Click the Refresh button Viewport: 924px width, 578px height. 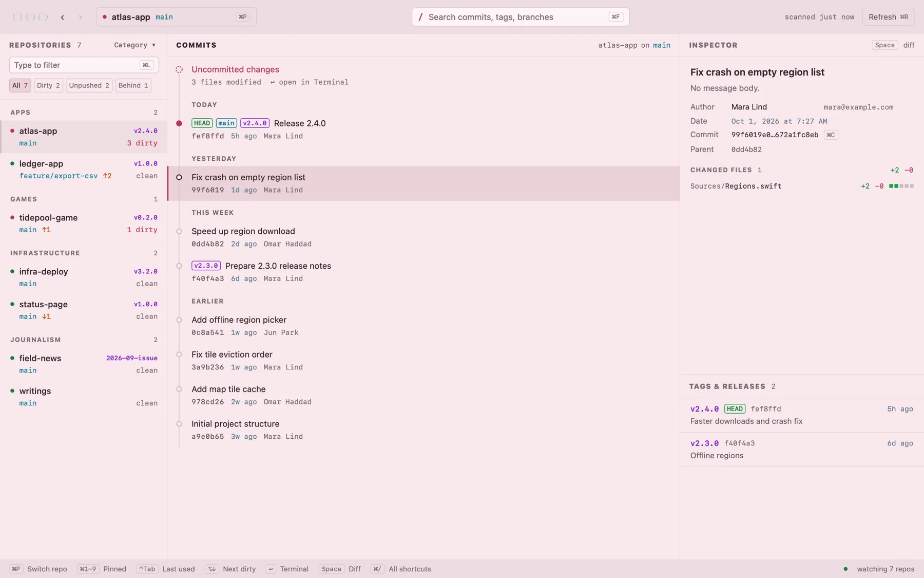(888, 17)
